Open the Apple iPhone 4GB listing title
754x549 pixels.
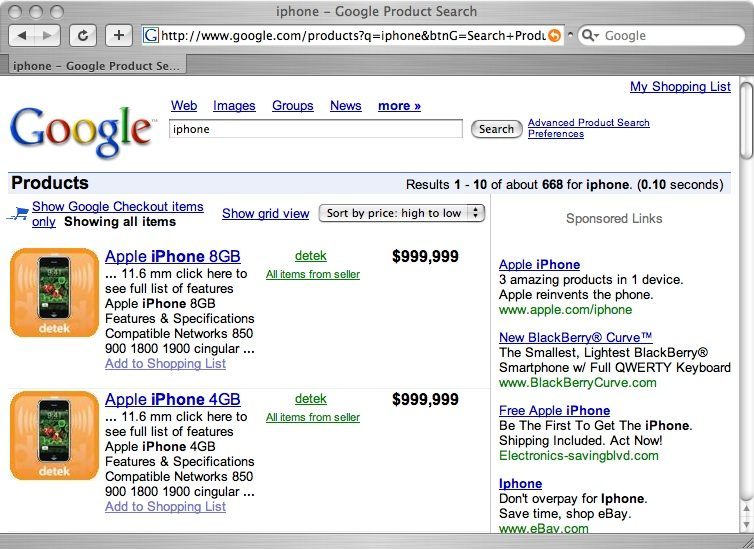tap(173, 399)
